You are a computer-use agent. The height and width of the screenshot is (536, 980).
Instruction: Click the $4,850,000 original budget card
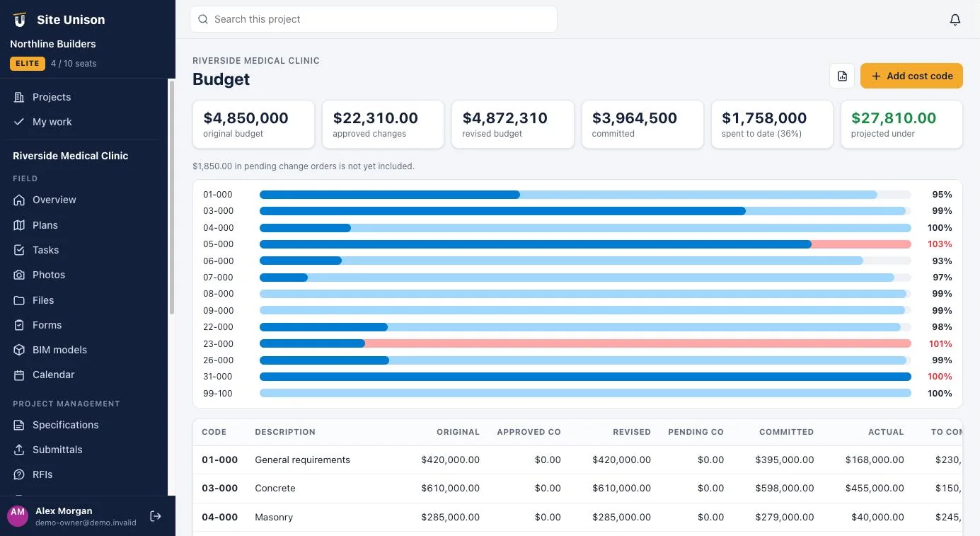click(253, 125)
